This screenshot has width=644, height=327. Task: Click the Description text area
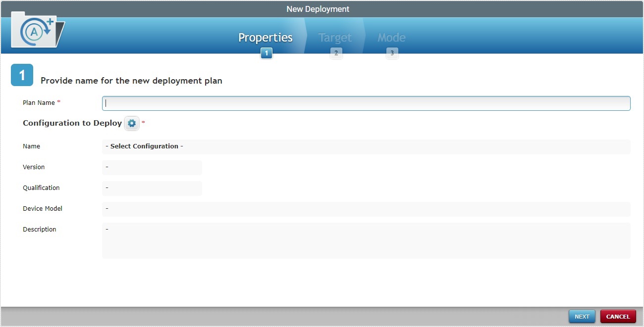[x=366, y=241]
